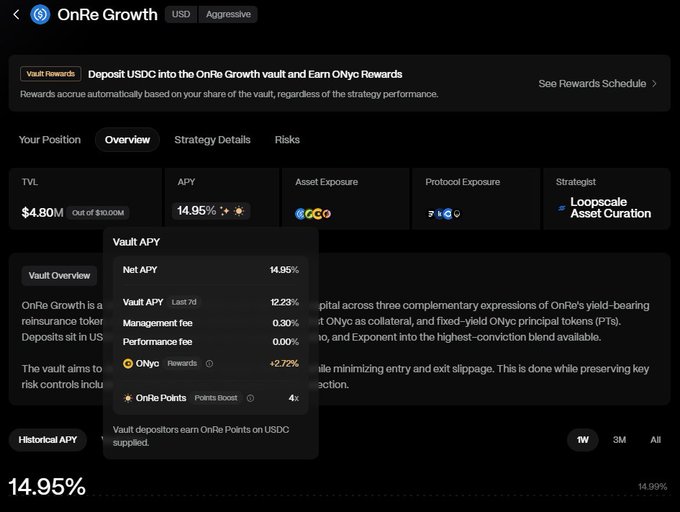The width and height of the screenshot is (680, 512).
Task: Click Loopscale Asset Curation strategist name
Action: (611, 208)
